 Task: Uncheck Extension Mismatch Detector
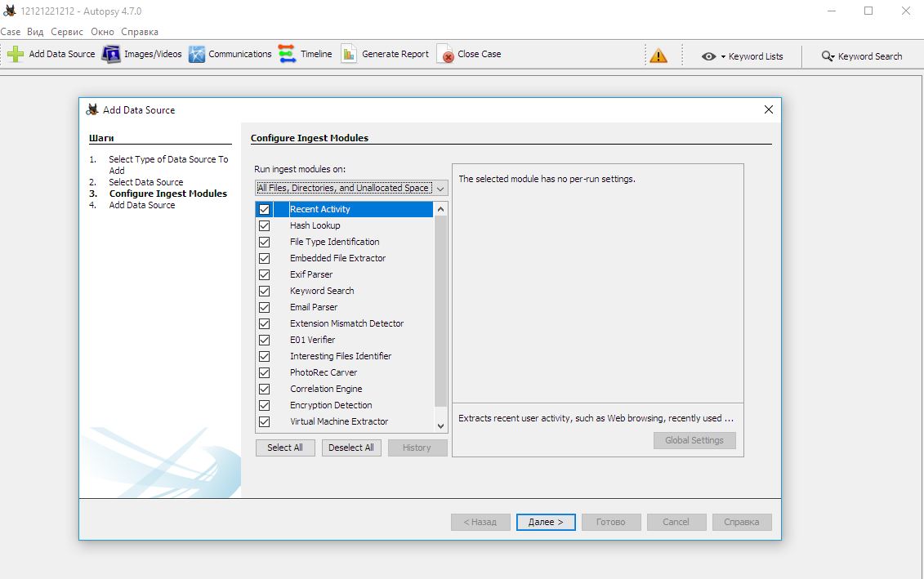[x=264, y=324]
